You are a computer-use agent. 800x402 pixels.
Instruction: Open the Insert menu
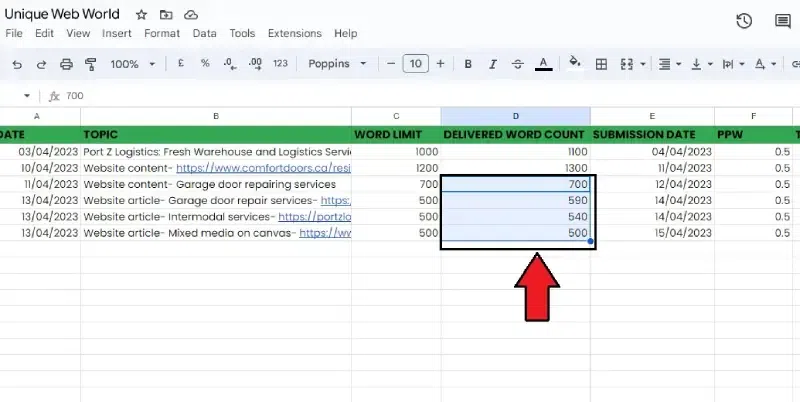[117, 33]
